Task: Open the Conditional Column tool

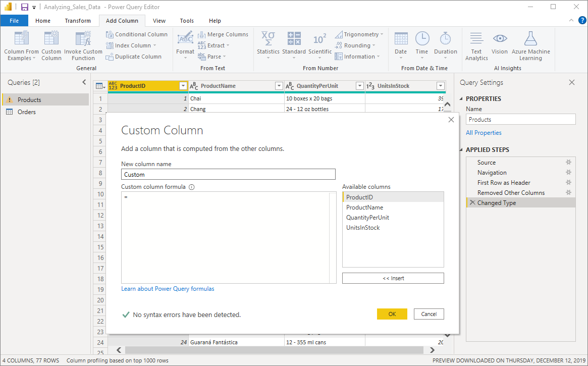Action: tap(137, 34)
